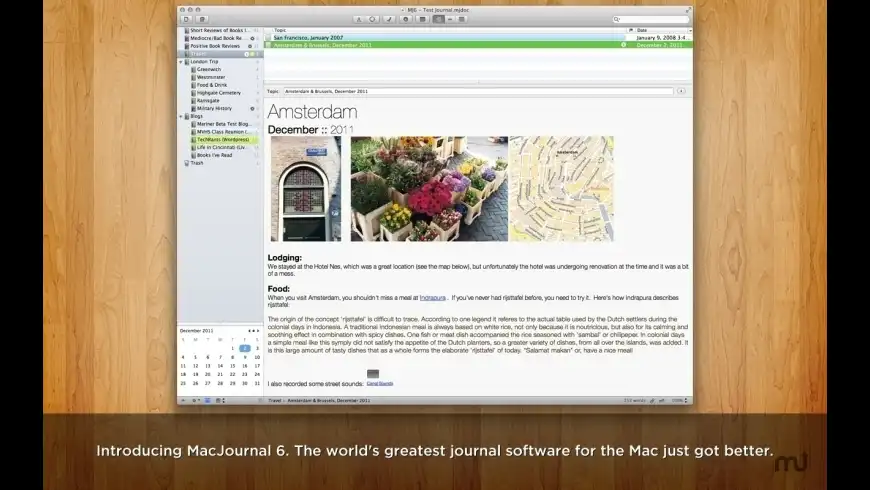
Task: Click the record icon in center toolbar
Action: (406, 19)
